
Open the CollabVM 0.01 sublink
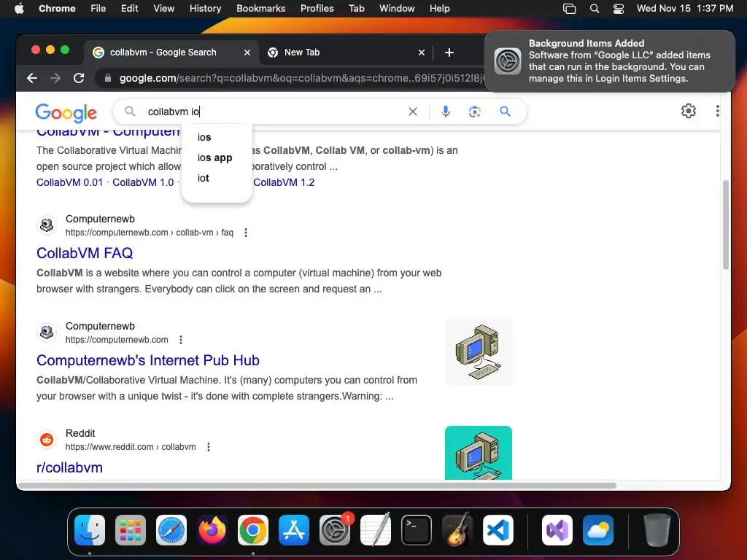tap(69, 182)
